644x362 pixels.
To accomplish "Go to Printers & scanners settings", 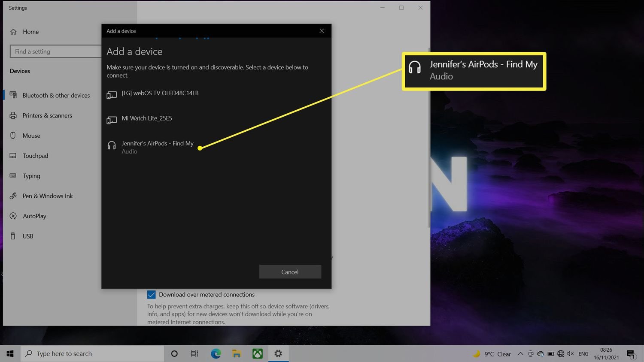I will tap(47, 115).
